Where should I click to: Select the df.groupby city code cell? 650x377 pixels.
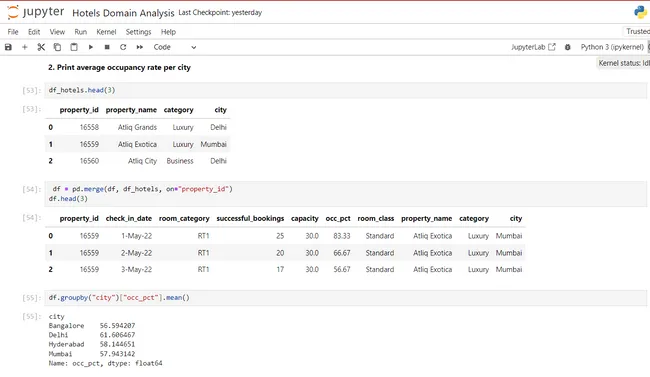pyautogui.click(x=345, y=297)
